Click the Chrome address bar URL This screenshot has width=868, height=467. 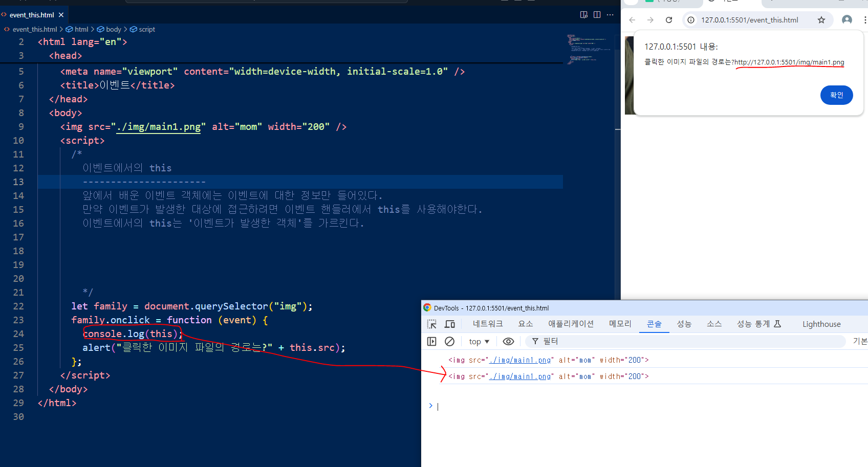pos(749,20)
